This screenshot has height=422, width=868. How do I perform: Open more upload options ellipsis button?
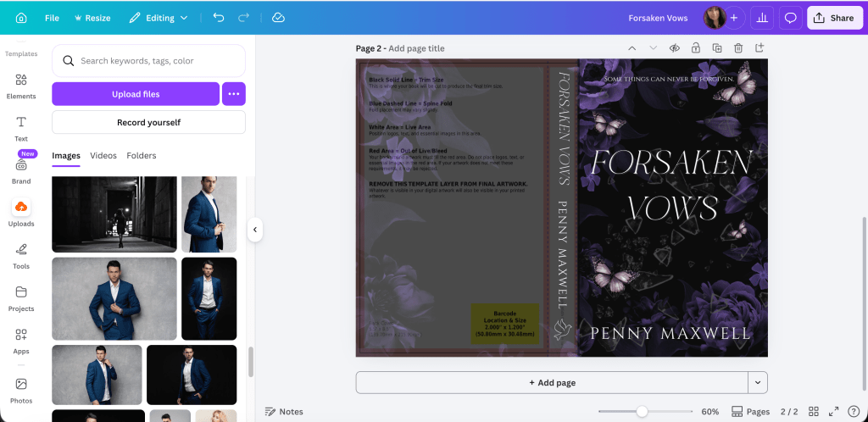point(234,94)
